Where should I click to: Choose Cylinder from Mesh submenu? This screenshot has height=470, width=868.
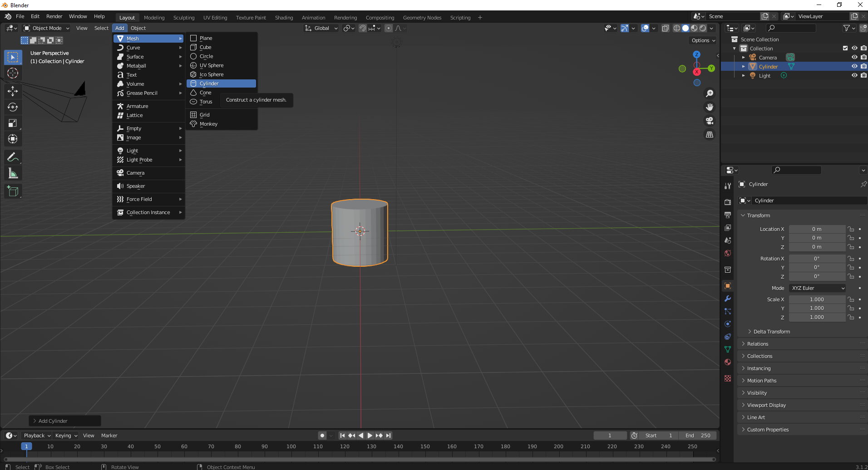pos(222,83)
